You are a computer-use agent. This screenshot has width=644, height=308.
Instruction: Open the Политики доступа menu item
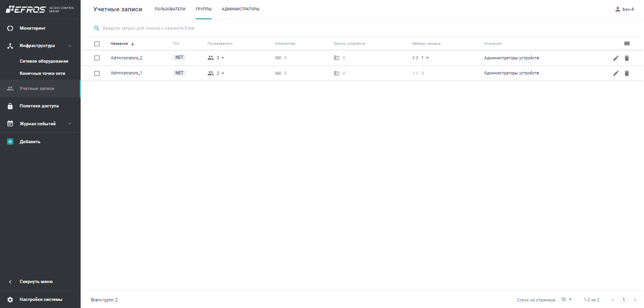[x=40, y=106]
